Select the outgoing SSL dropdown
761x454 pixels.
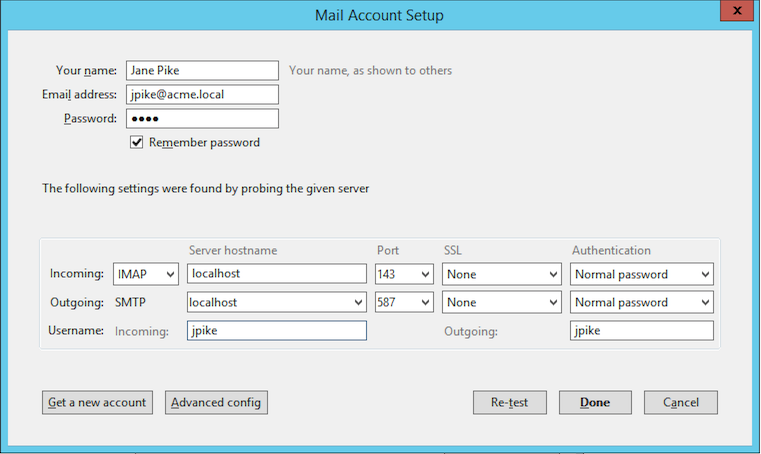(x=502, y=302)
